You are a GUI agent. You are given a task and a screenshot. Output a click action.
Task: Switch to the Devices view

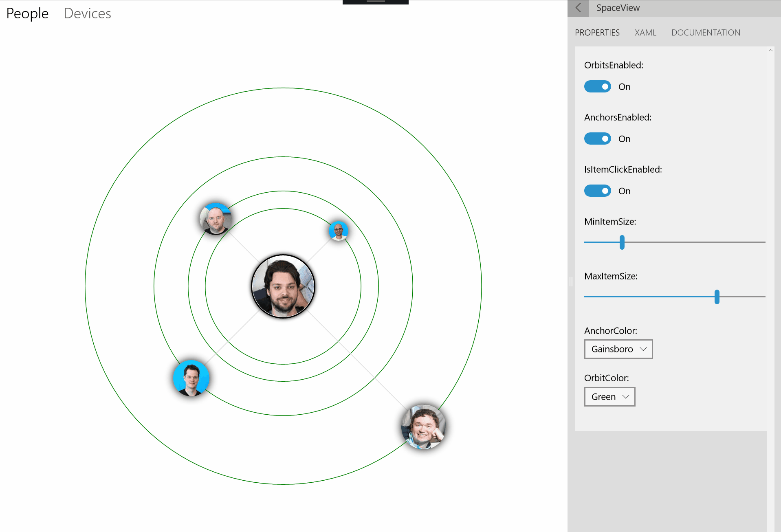pos(87,13)
